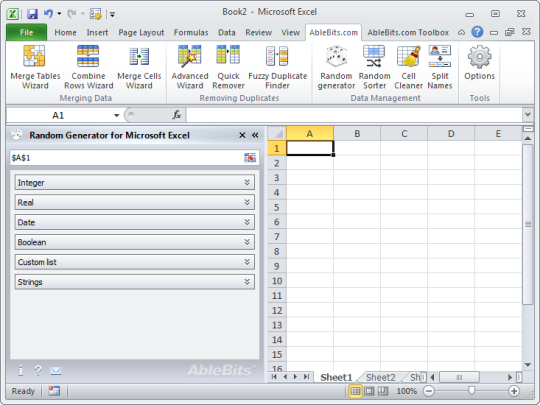Select column B header
The width and height of the screenshot is (540, 405).
point(357,134)
